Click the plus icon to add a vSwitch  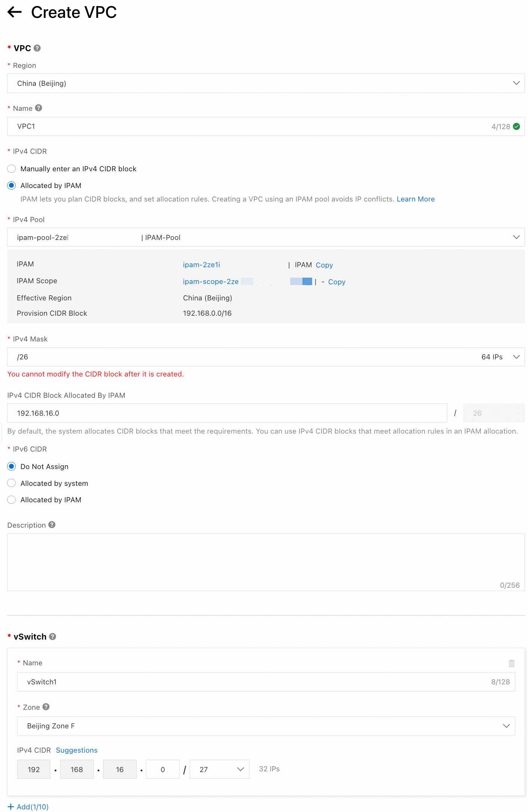(x=11, y=807)
